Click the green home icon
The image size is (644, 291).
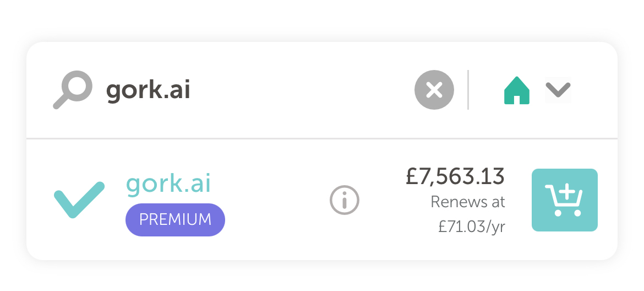point(516,90)
